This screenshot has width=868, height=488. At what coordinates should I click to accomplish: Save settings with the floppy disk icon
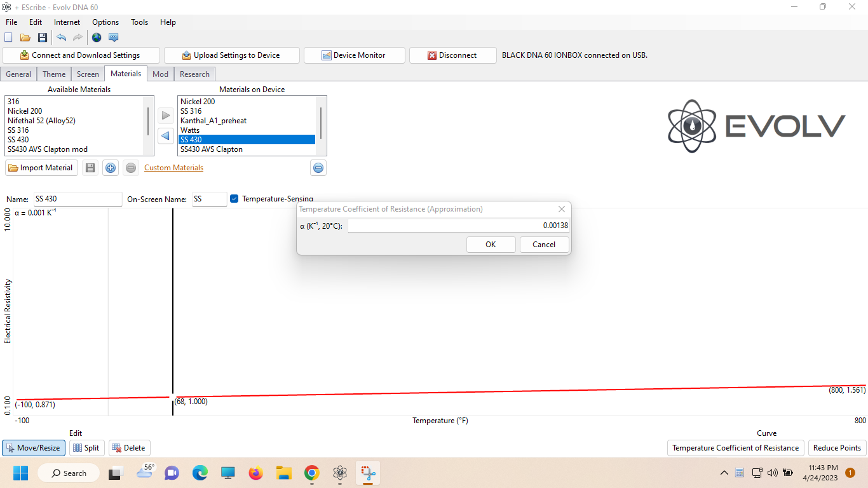(43, 37)
